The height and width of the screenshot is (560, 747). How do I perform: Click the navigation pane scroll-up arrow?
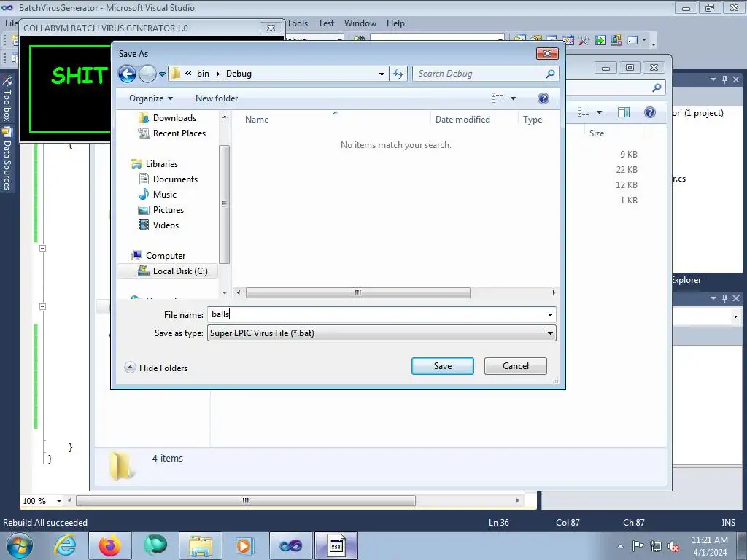click(x=225, y=117)
